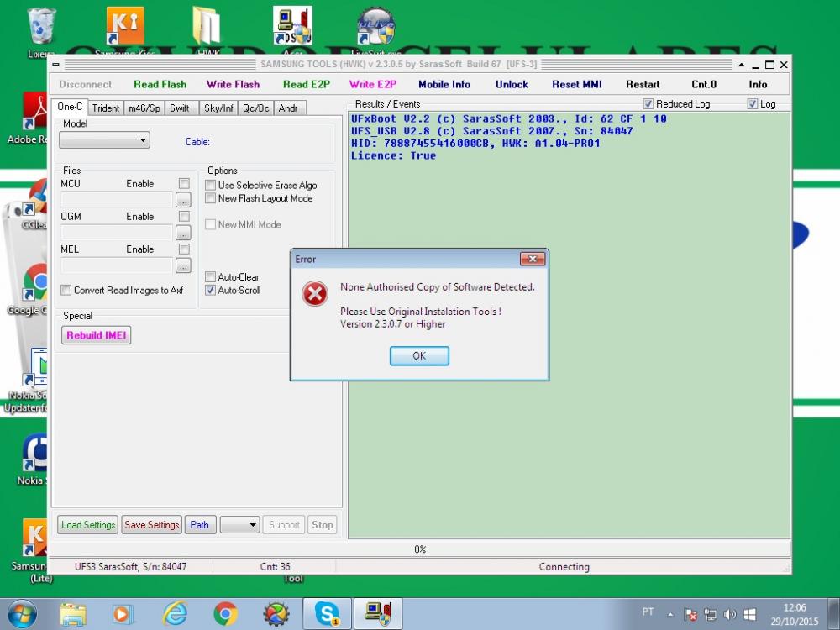Browse for the MEL file
Viewport: 840px width, 630px height.
[183, 265]
